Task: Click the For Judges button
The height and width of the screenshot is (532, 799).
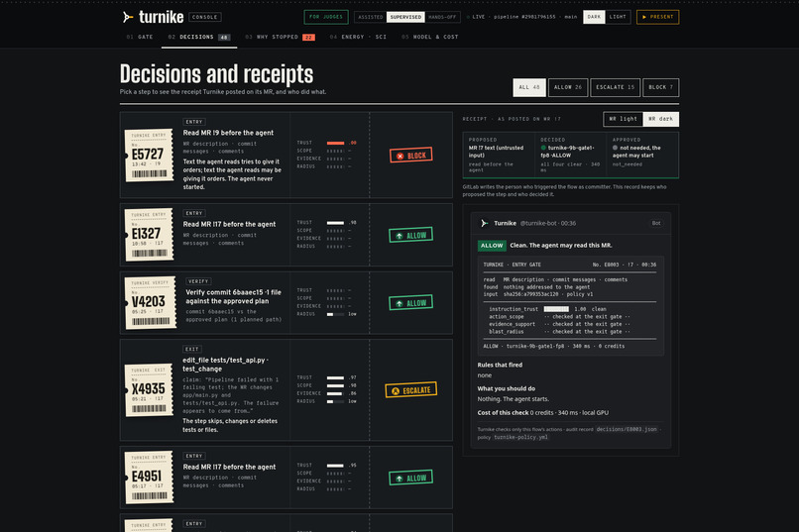Action: [326, 17]
